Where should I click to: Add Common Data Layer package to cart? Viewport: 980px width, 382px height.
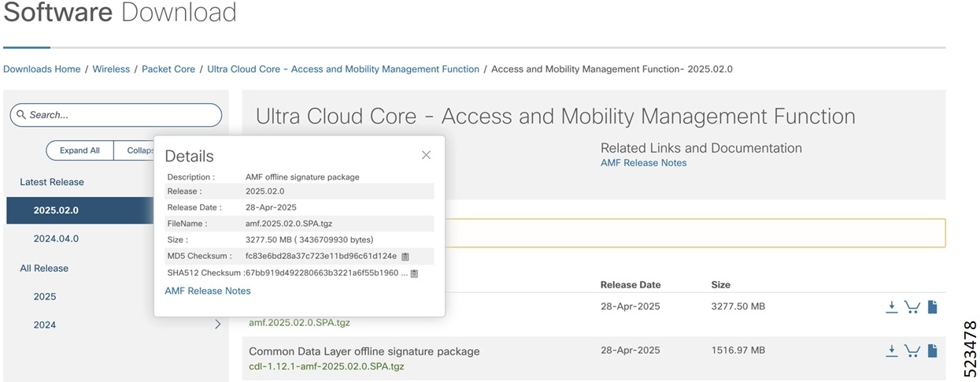[912, 351]
